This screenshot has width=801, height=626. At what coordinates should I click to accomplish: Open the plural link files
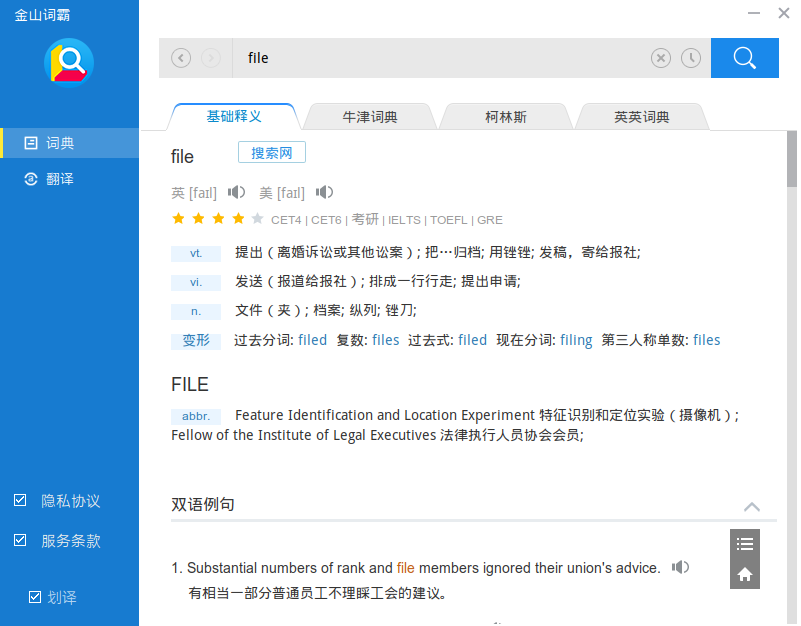[386, 340]
